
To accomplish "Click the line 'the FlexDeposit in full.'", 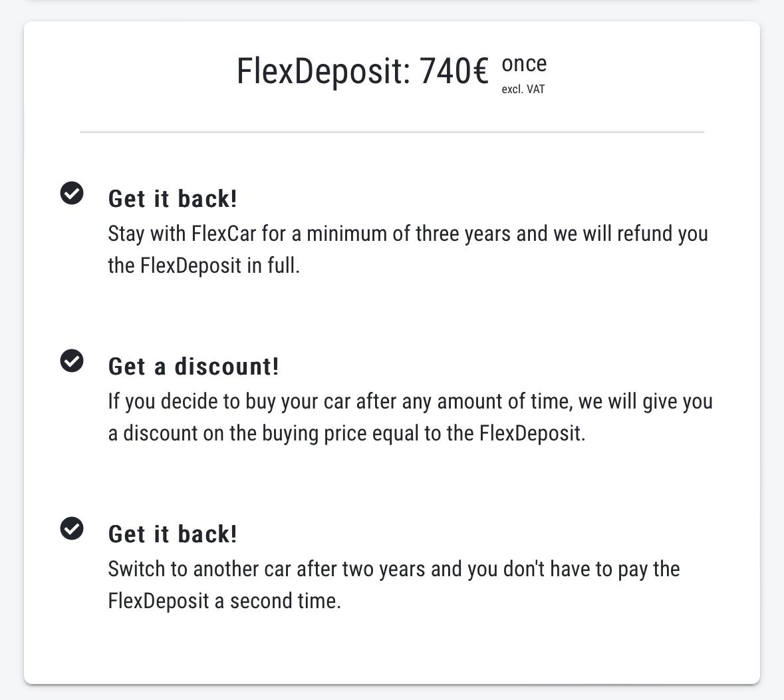I will click(x=203, y=266).
